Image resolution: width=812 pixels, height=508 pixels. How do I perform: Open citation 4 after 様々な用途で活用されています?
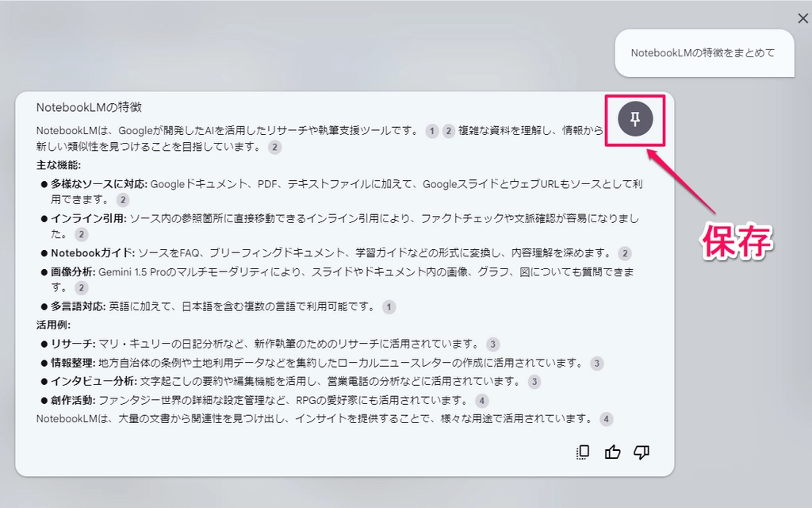coord(607,419)
